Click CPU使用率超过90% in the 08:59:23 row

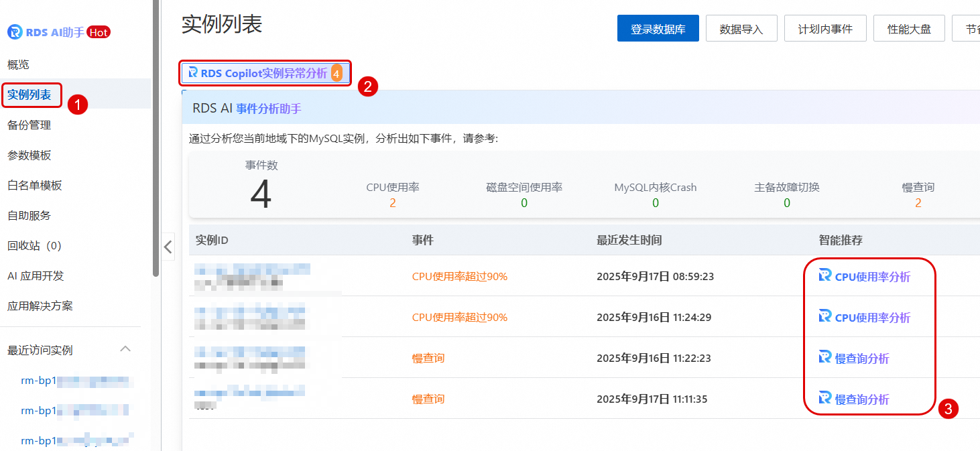click(460, 276)
